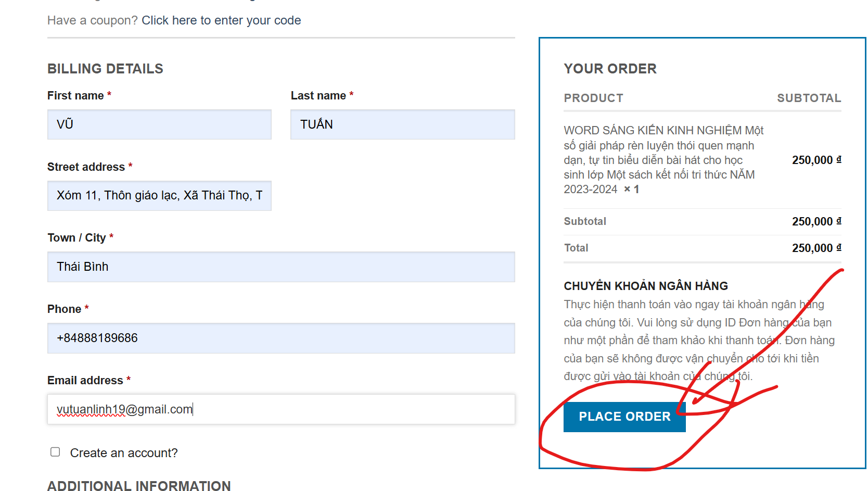Viewport: 868px width, 491px height.
Task: Click the Email address label
Action: (x=85, y=381)
